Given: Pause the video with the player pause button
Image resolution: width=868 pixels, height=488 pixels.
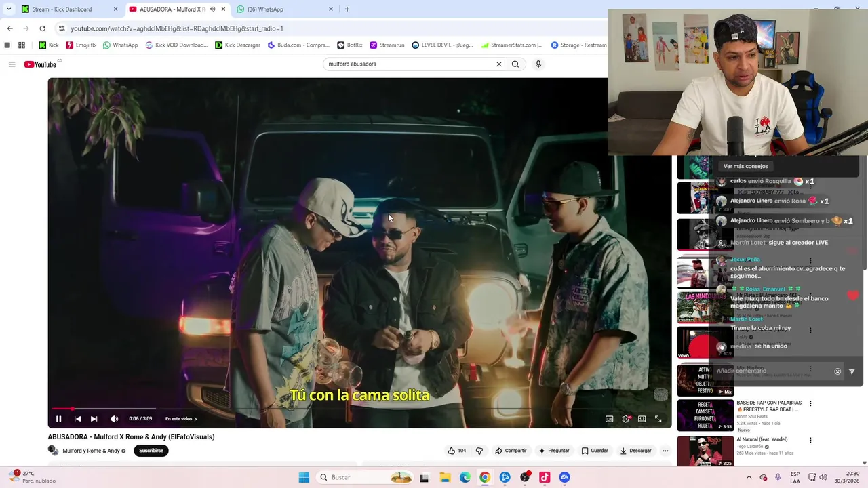Looking at the screenshot, I should tap(58, 419).
